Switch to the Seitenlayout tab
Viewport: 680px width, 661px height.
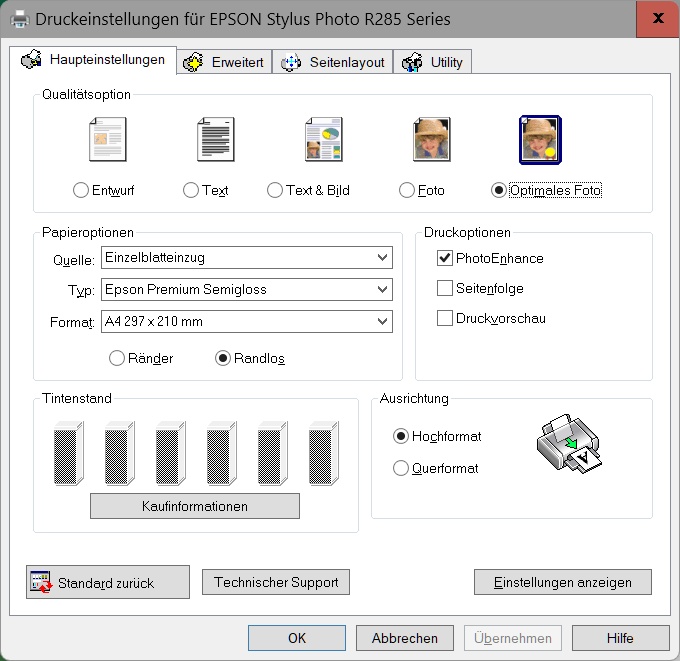(x=333, y=62)
